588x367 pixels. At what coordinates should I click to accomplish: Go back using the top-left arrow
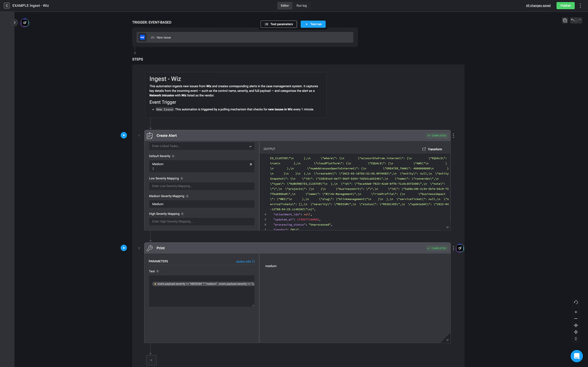coord(7,5)
